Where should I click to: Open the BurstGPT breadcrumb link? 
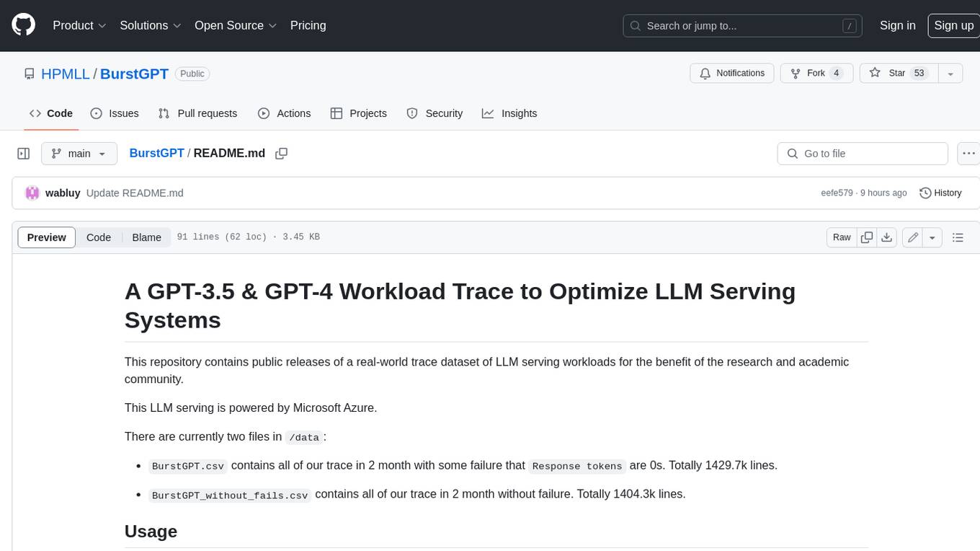click(x=156, y=154)
